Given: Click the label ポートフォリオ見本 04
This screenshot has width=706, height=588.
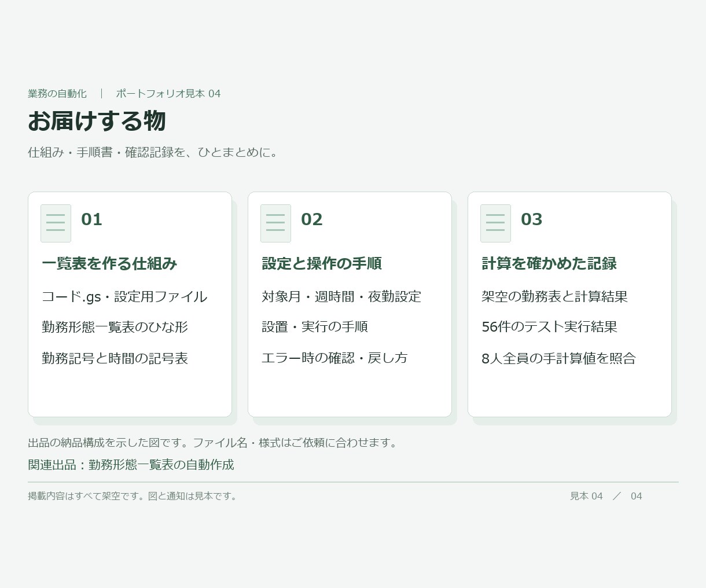Looking at the screenshot, I should click(168, 94).
